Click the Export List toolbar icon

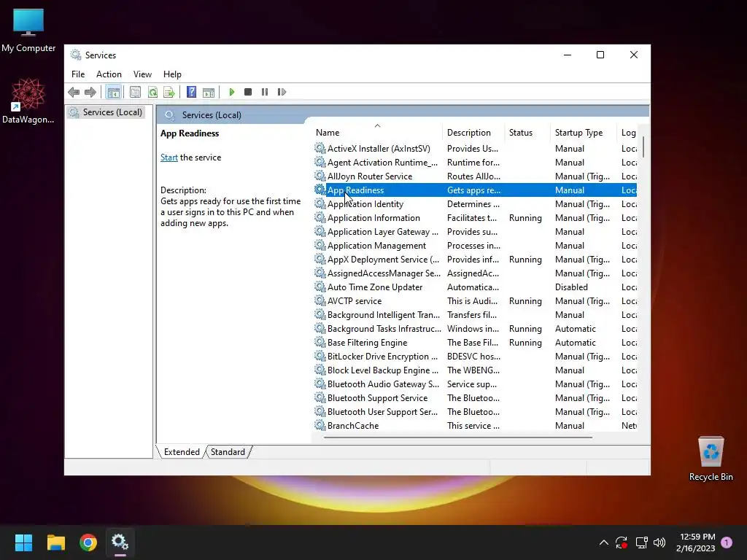169,92
